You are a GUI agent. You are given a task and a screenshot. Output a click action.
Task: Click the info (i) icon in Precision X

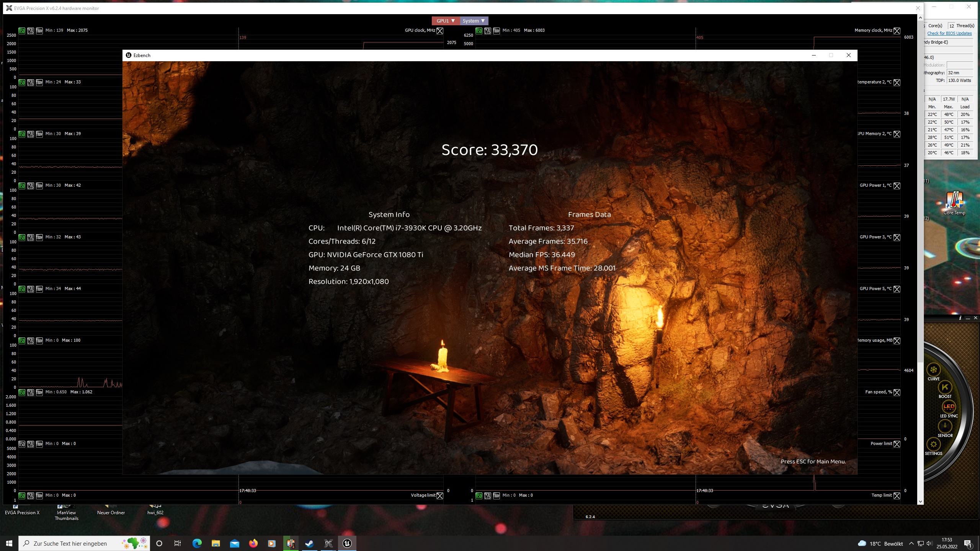pos(960,318)
